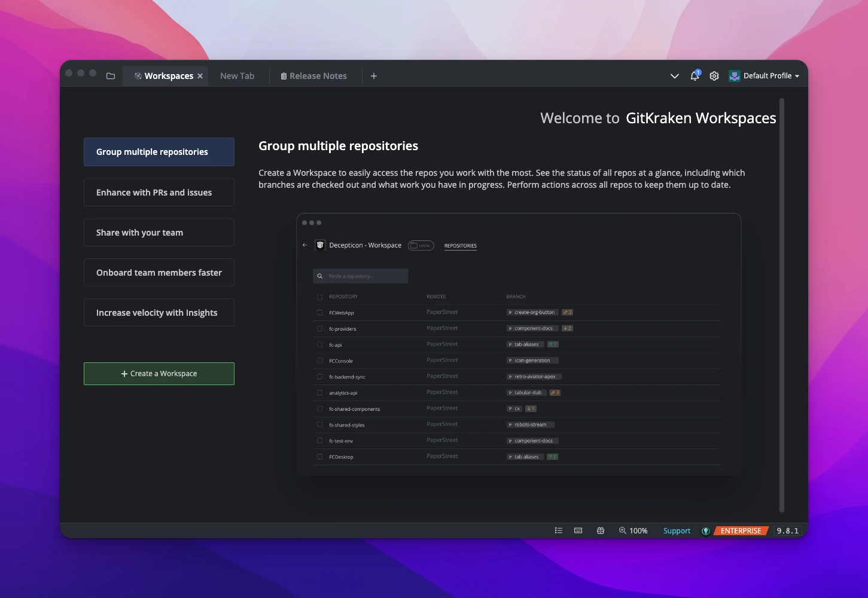Screen dimensions: 868x598
Task: Switch to the Release Notes tab
Action: [x=313, y=76]
